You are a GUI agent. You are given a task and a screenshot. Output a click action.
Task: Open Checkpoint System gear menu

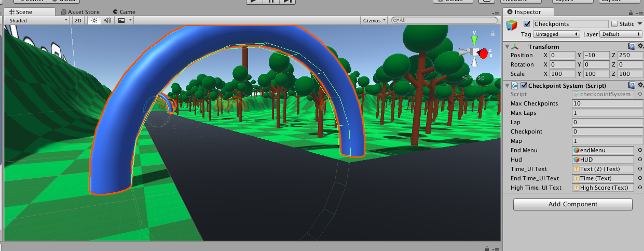pos(640,85)
